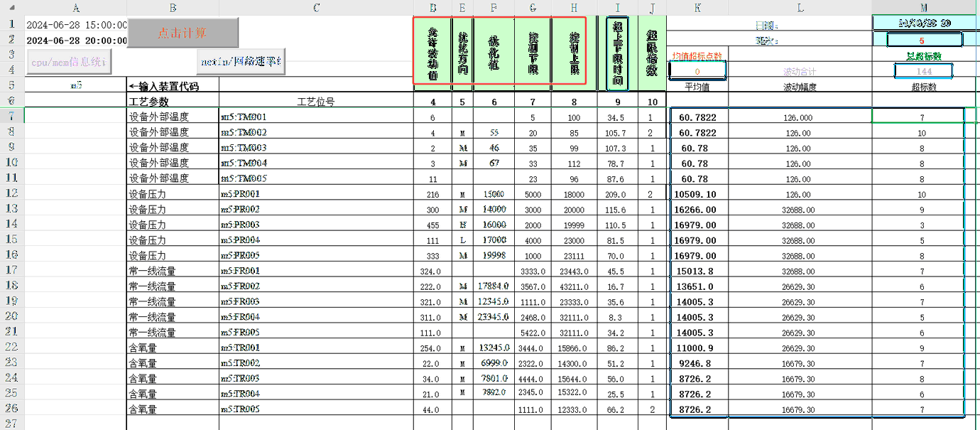Select column header I

pos(617,8)
